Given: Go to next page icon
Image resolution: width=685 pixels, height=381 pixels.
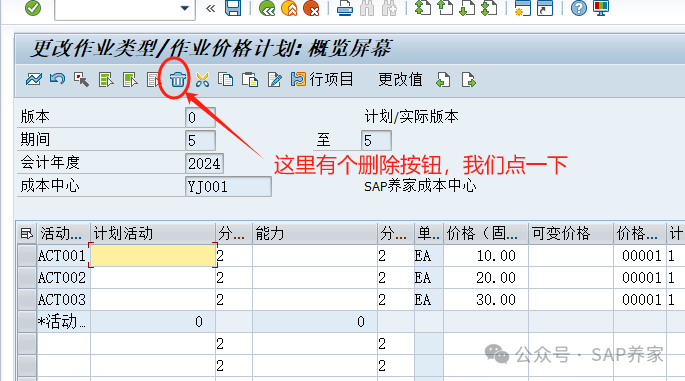Looking at the screenshot, I should (x=467, y=8).
